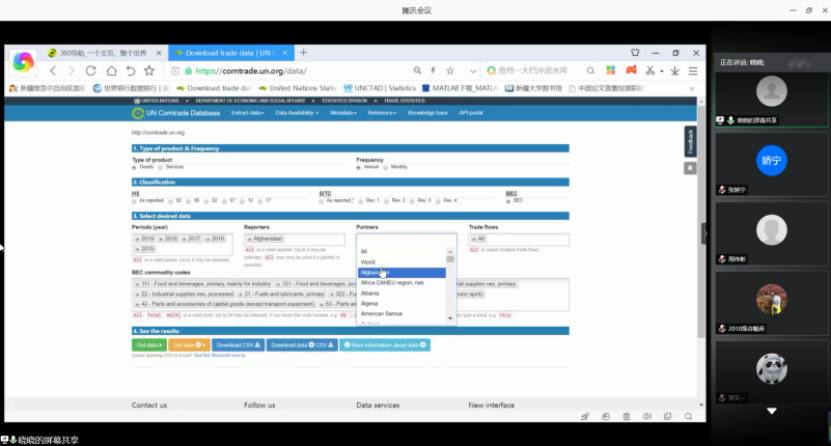831x446 pixels.
Task: Click the undo/restore tab arrow icon
Action: coord(130,70)
